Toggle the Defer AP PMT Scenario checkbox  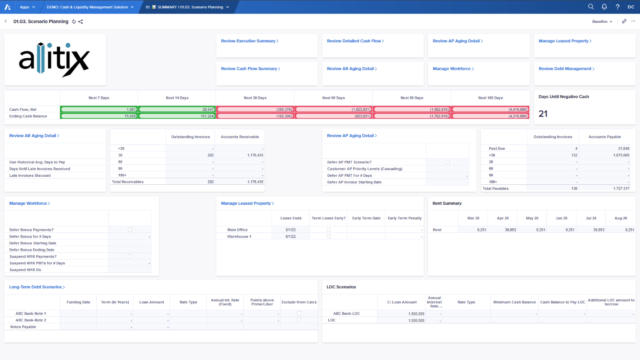pyautogui.click(x=447, y=162)
